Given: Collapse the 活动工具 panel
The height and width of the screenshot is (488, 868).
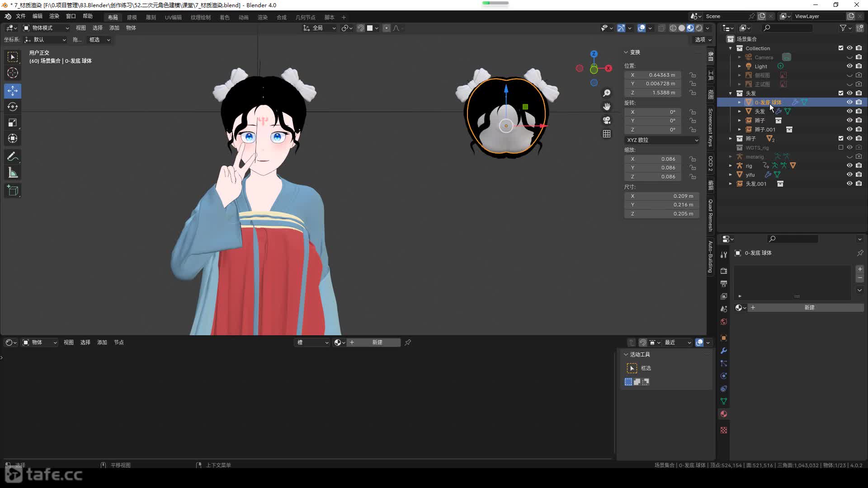Looking at the screenshot, I should pos(626,354).
